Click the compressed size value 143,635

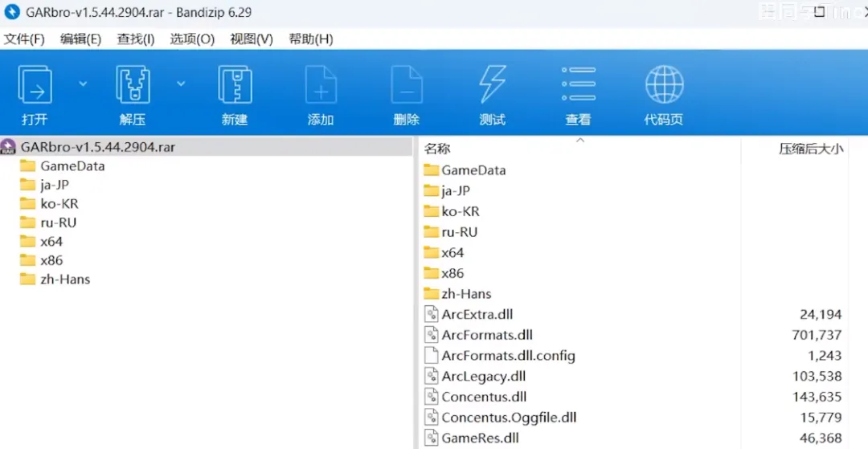(x=817, y=397)
